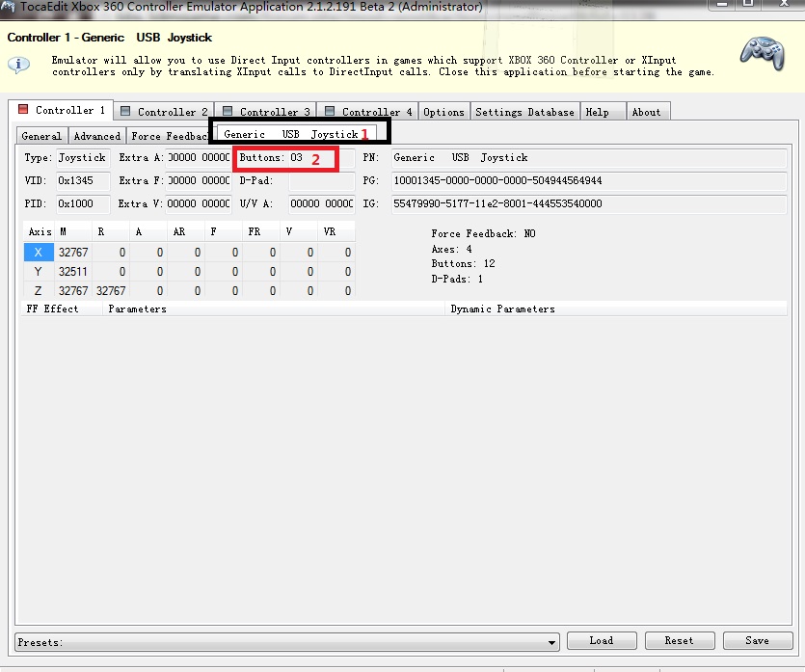This screenshot has height=672, width=805.
Task: Open the Controller 4 tab
Action: [368, 112]
